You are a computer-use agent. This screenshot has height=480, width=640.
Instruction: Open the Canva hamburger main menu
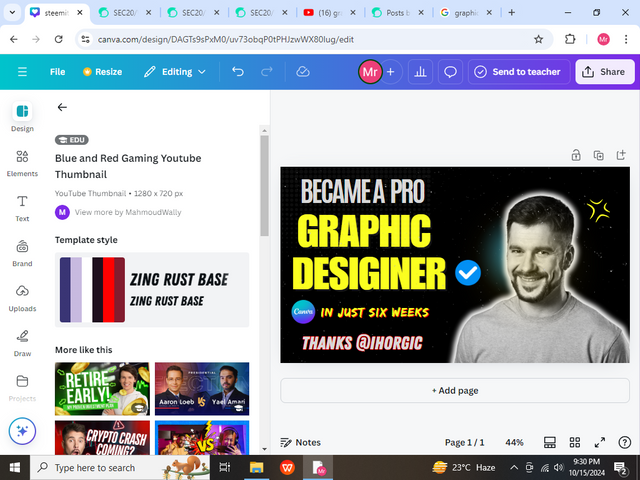(x=22, y=72)
